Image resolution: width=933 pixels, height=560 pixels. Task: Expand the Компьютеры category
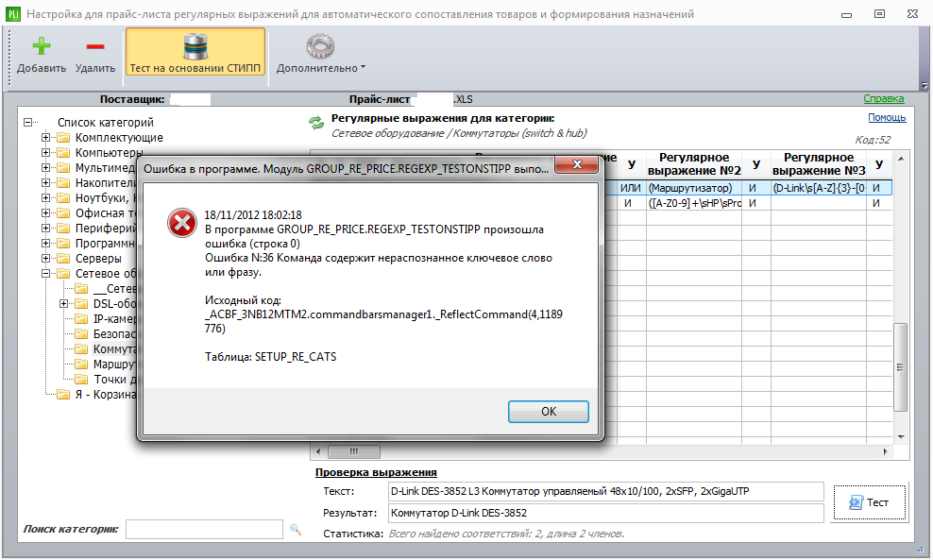point(46,152)
